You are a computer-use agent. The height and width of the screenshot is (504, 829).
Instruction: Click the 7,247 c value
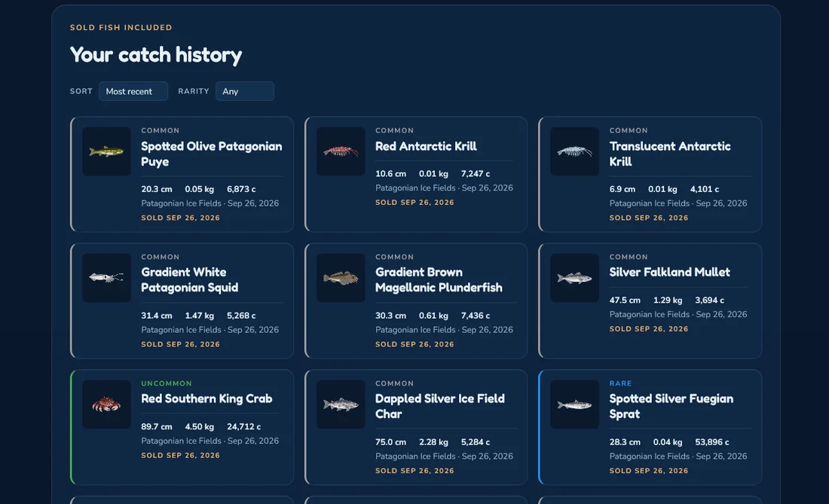pos(476,174)
